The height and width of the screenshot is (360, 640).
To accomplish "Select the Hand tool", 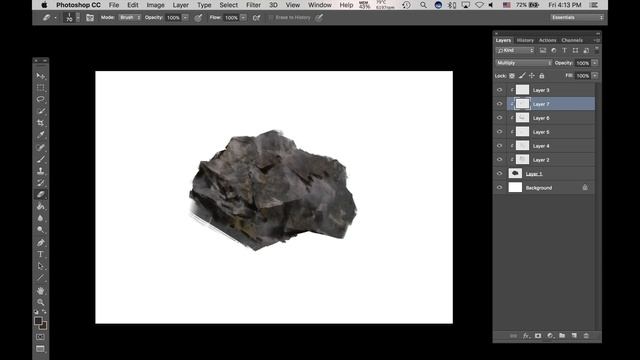I will (40, 291).
